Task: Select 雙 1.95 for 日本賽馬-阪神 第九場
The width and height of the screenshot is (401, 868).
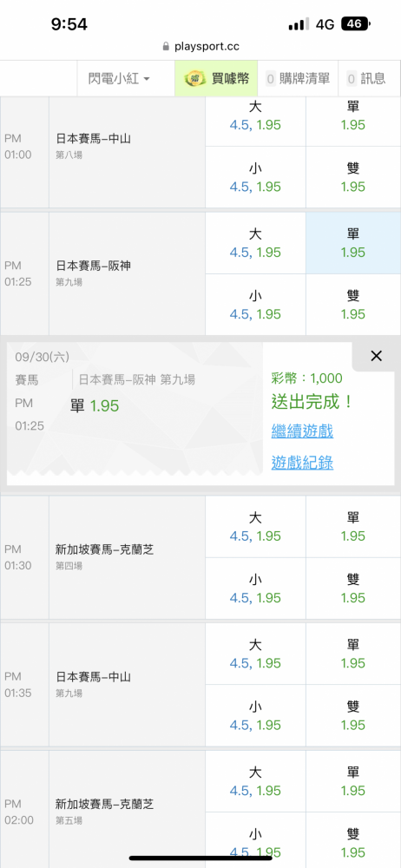Action: pyautogui.click(x=353, y=305)
